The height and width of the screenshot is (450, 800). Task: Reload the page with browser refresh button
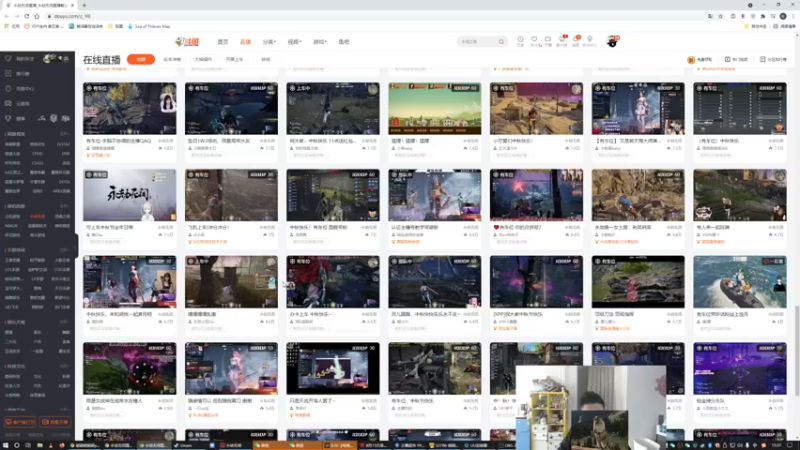pos(27,16)
